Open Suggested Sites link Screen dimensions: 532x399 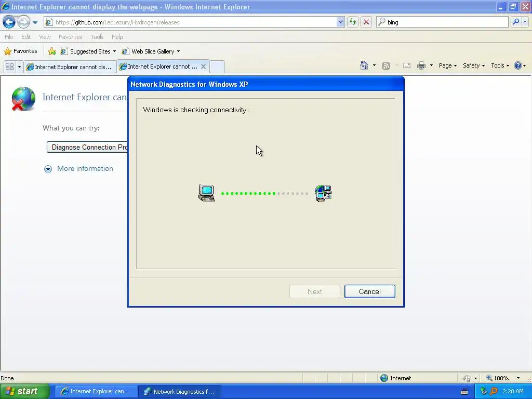[88, 51]
